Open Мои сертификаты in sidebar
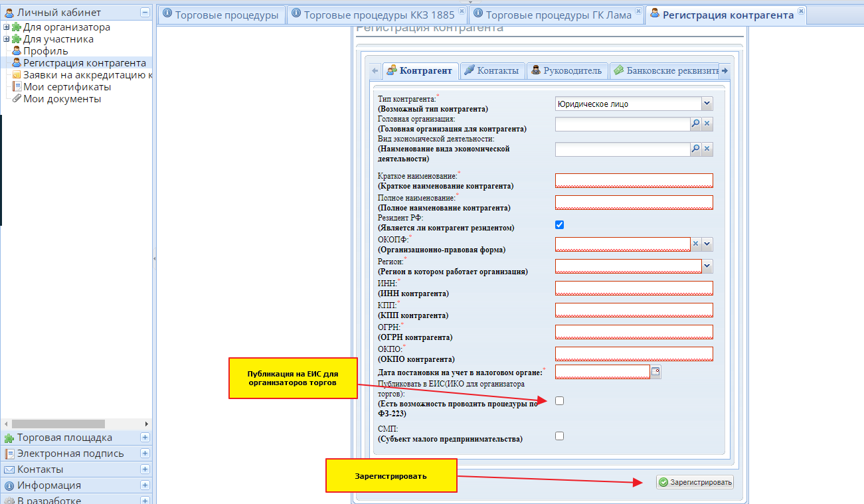 click(66, 87)
